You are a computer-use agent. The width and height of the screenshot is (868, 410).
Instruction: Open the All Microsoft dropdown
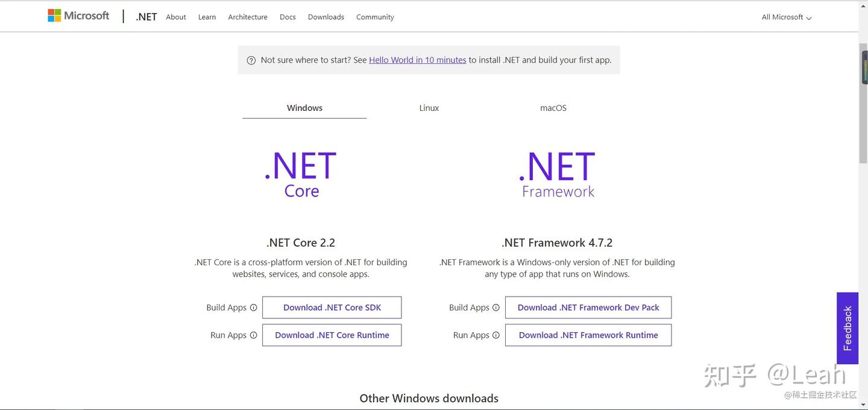click(x=782, y=17)
